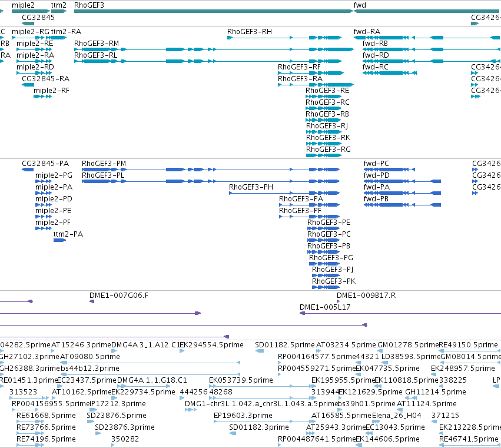
Task: Click protein miple2-PD label
Action: coord(54,199)
